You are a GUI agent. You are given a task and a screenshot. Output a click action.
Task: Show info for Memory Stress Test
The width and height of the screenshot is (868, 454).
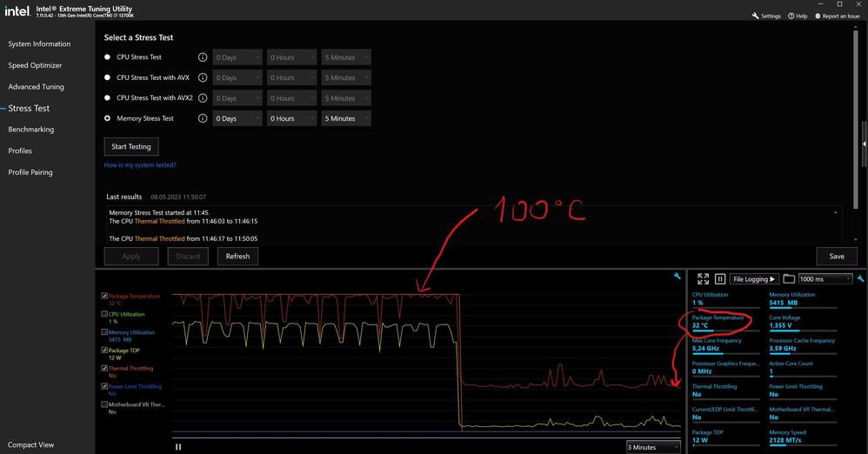click(203, 118)
